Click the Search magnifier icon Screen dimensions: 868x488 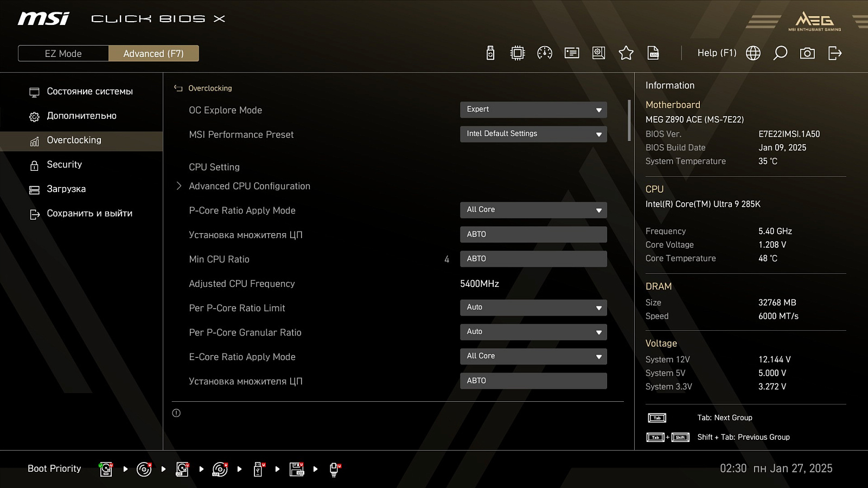780,53
